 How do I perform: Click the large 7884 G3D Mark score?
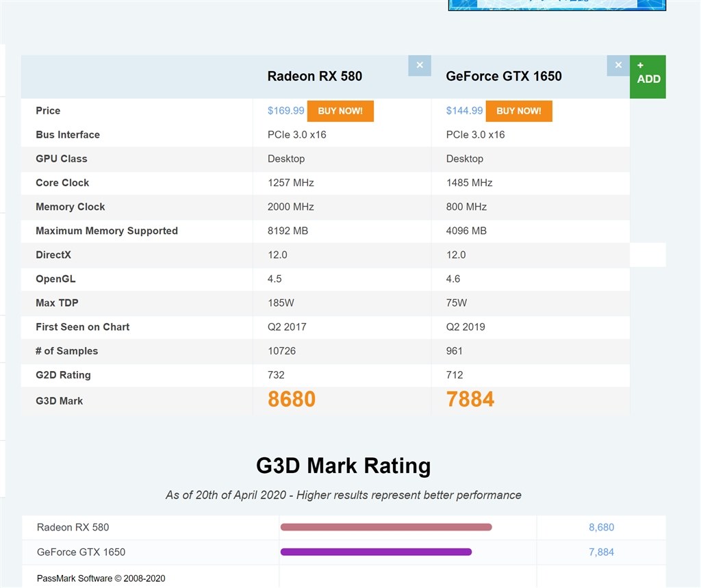tap(470, 399)
